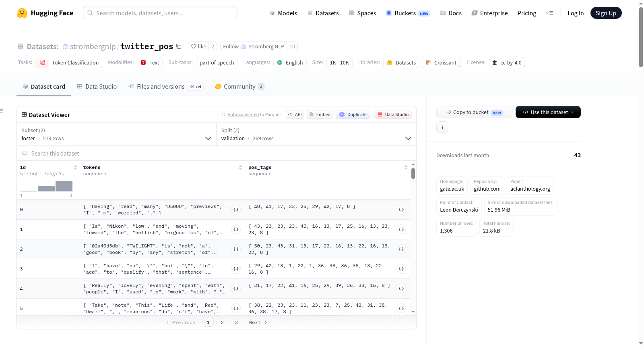Sort by the id column

[75, 167]
